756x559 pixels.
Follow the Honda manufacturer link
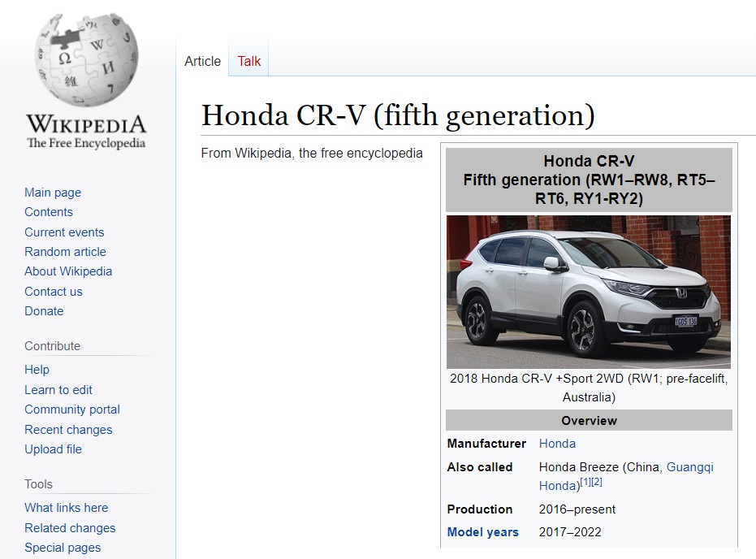(x=557, y=444)
